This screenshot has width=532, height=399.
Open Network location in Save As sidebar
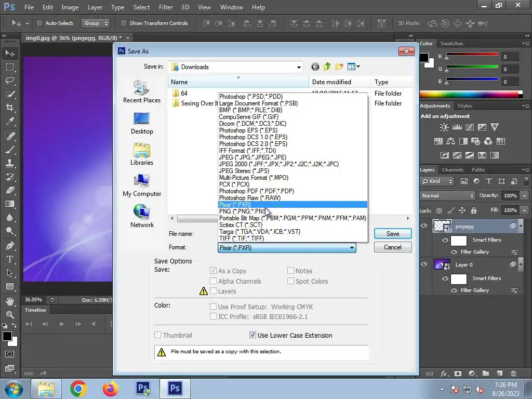pos(142,216)
